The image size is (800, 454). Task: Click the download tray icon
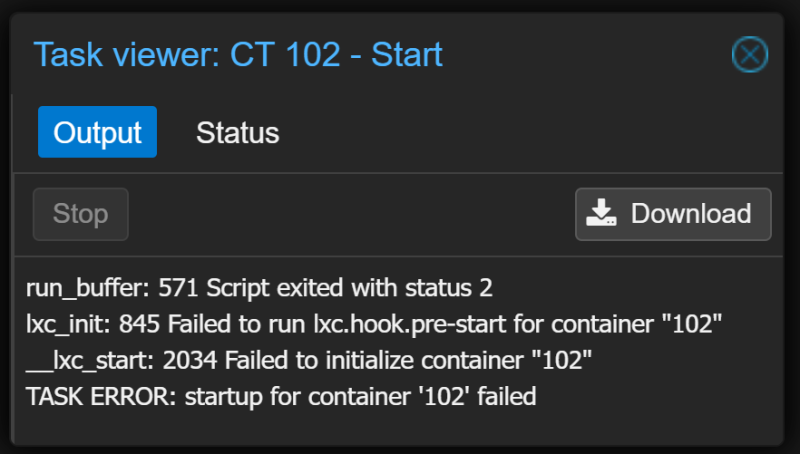601,213
